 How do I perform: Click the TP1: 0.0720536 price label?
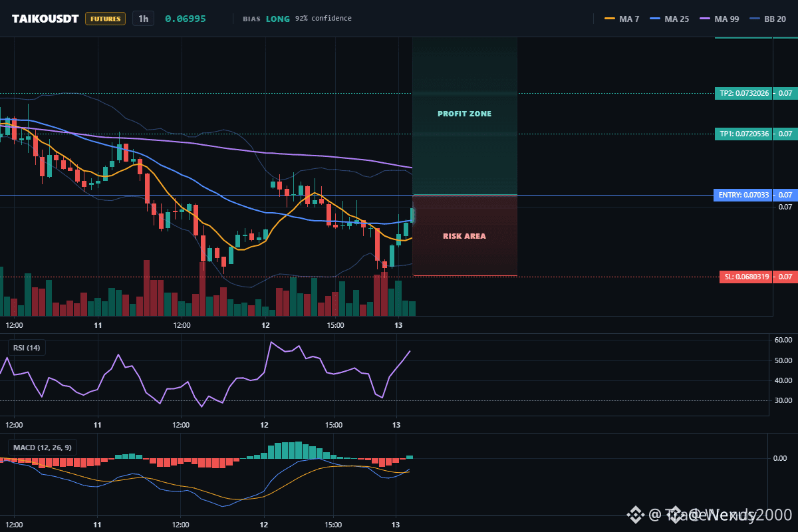744,134
